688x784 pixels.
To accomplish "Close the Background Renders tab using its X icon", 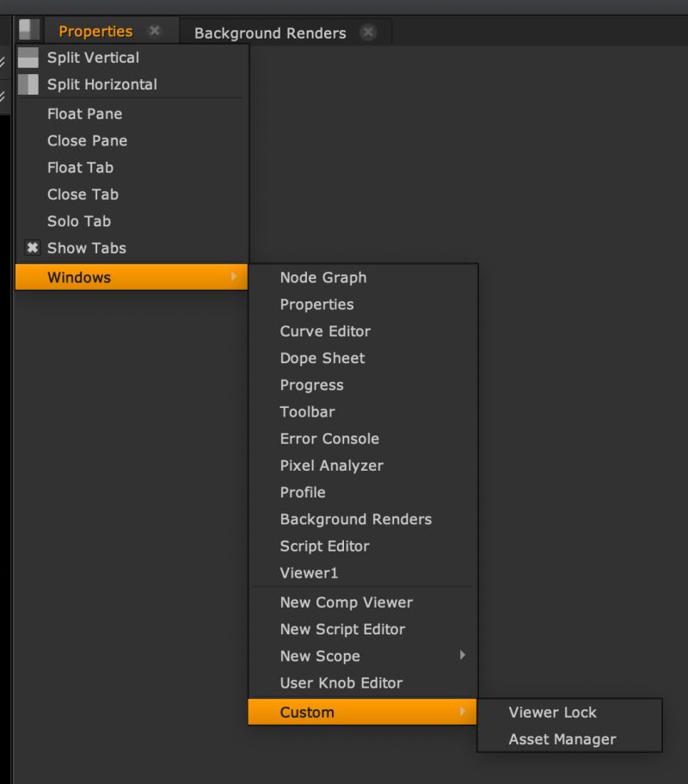I will click(368, 33).
